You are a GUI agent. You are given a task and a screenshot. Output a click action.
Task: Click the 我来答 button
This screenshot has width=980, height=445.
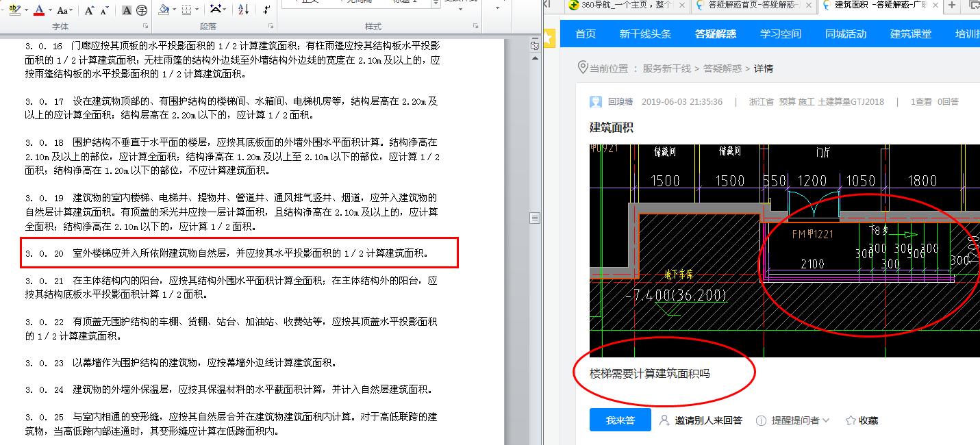point(620,420)
